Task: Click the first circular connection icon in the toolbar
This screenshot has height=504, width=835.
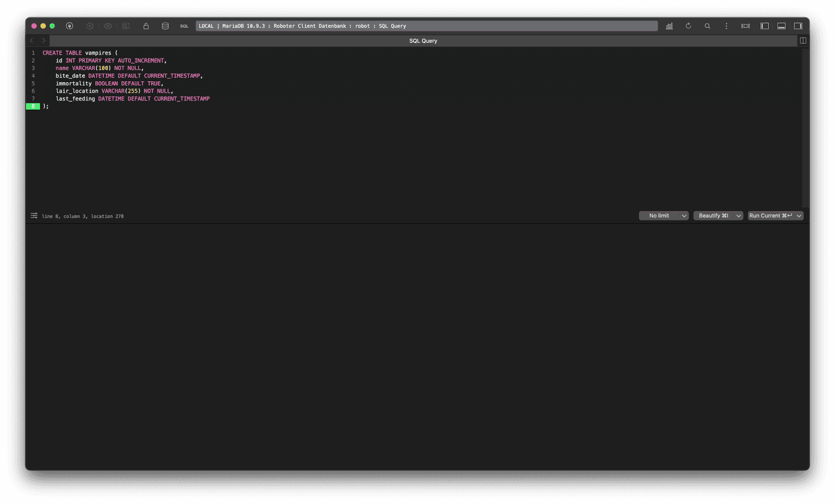Action: 70,26
